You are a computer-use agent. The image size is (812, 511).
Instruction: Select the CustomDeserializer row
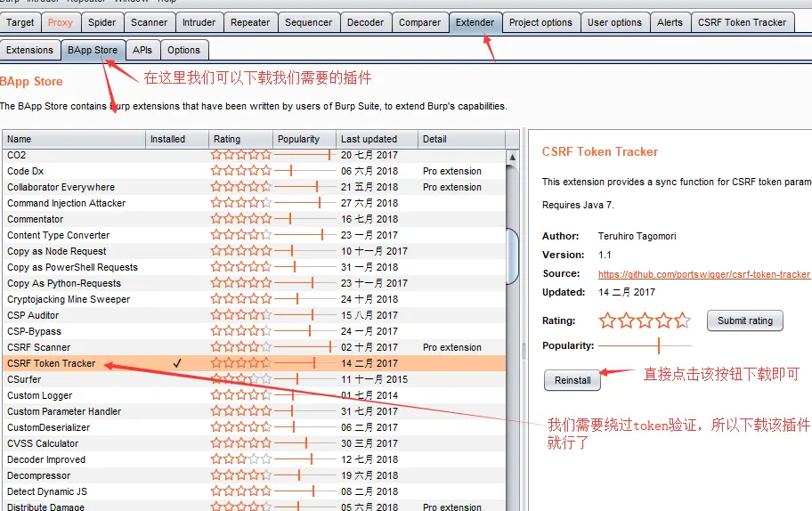tap(254, 427)
